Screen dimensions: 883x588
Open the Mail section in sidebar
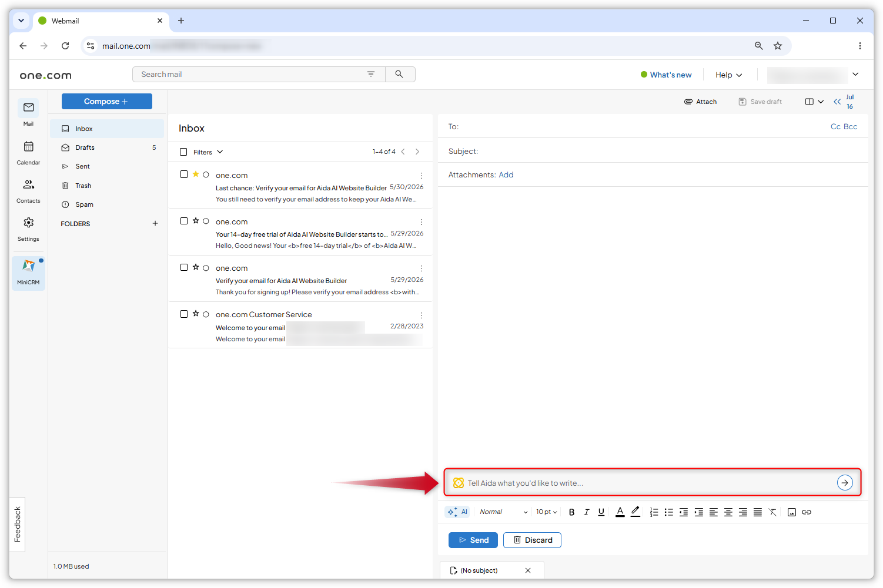pyautogui.click(x=28, y=112)
